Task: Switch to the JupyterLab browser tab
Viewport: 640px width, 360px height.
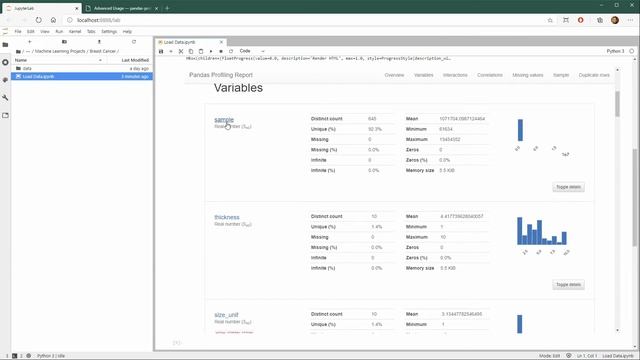Action: 41,8
